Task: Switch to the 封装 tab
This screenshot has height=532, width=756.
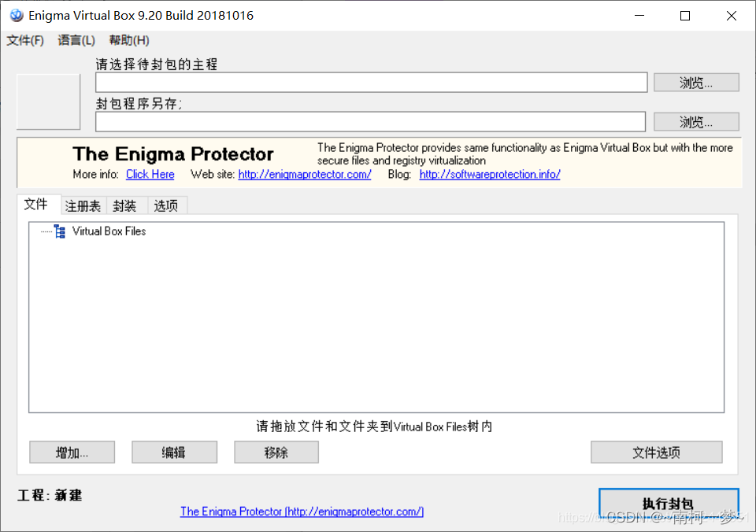Action: click(125, 206)
